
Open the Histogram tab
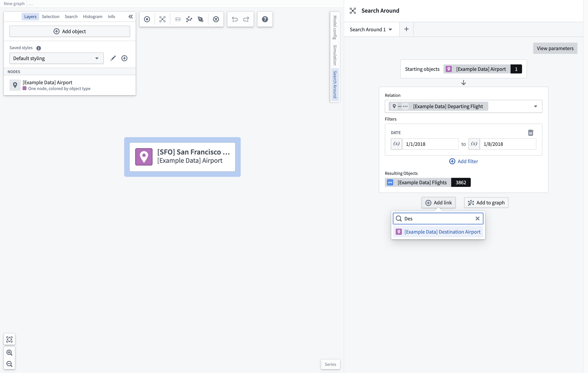[93, 17]
